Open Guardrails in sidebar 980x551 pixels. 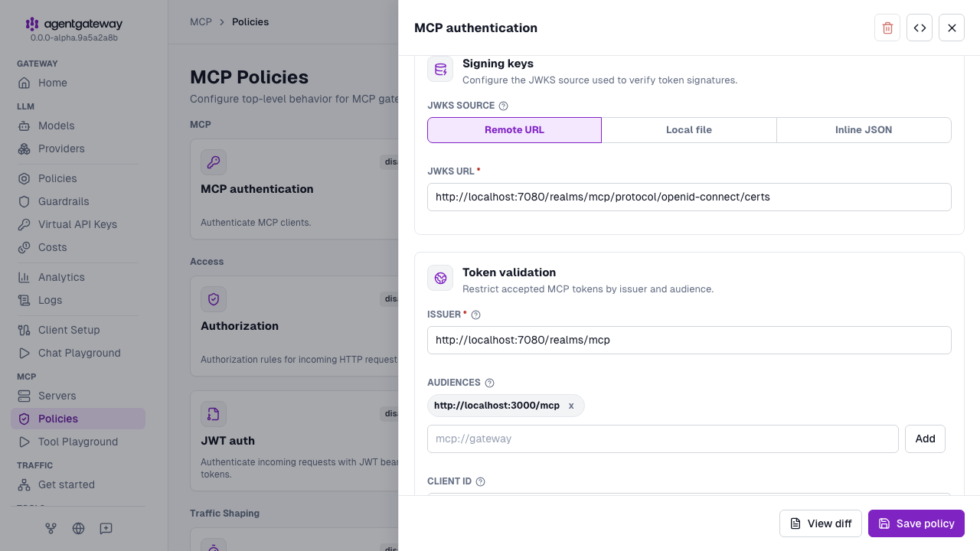pos(78,201)
